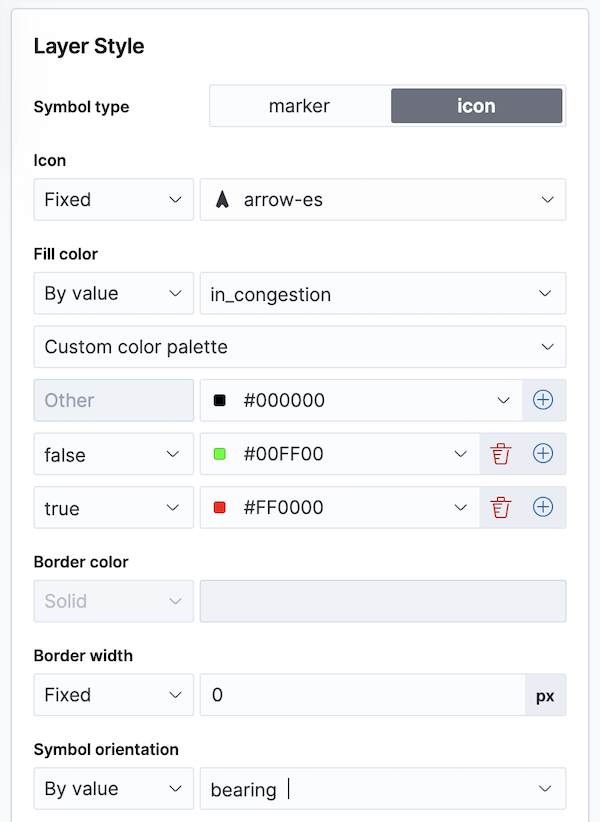Change the in_congestion field selection

[x=383, y=294]
